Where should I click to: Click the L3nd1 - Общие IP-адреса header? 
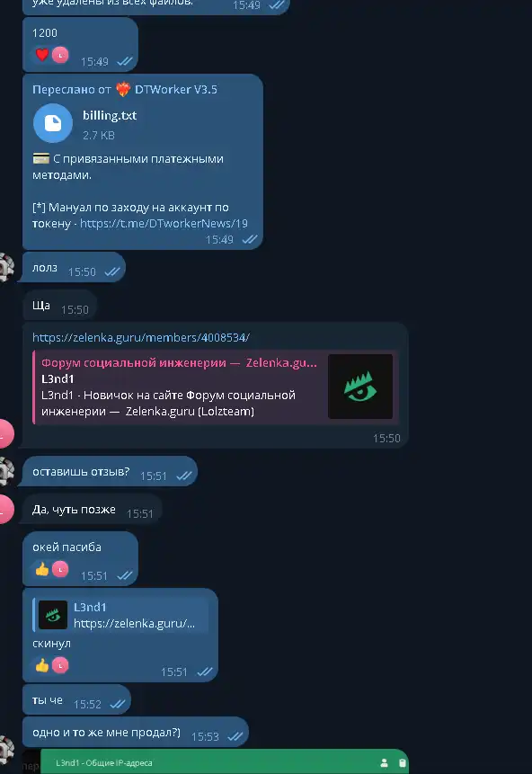click(104, 763)
